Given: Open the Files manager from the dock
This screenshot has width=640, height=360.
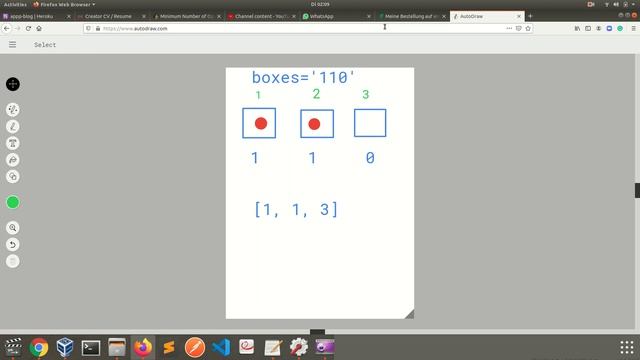Looking at the screenshot, I should click(x=117, y=348).
